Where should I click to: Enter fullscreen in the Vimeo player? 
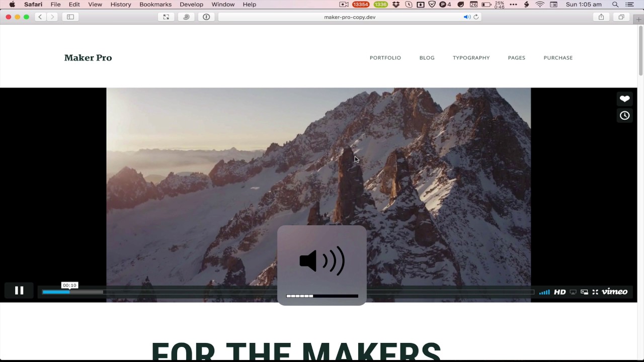[x=595, y=292]
